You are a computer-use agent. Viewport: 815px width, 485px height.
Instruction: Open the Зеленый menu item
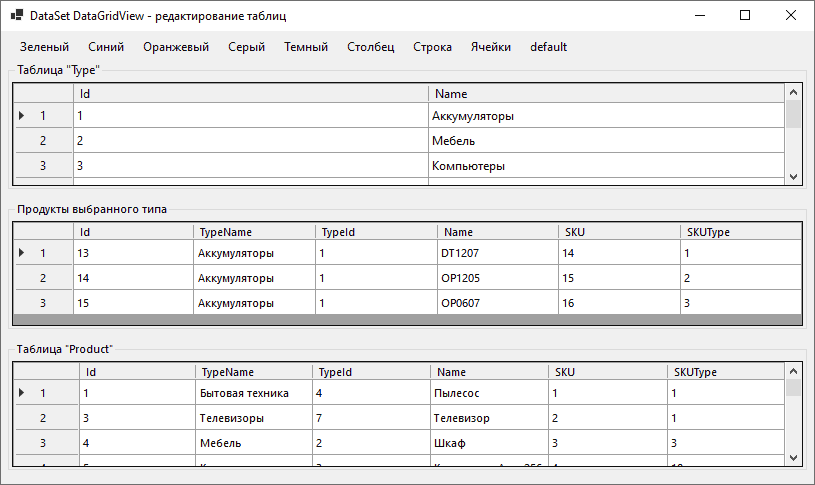click(x=44, y=47)
